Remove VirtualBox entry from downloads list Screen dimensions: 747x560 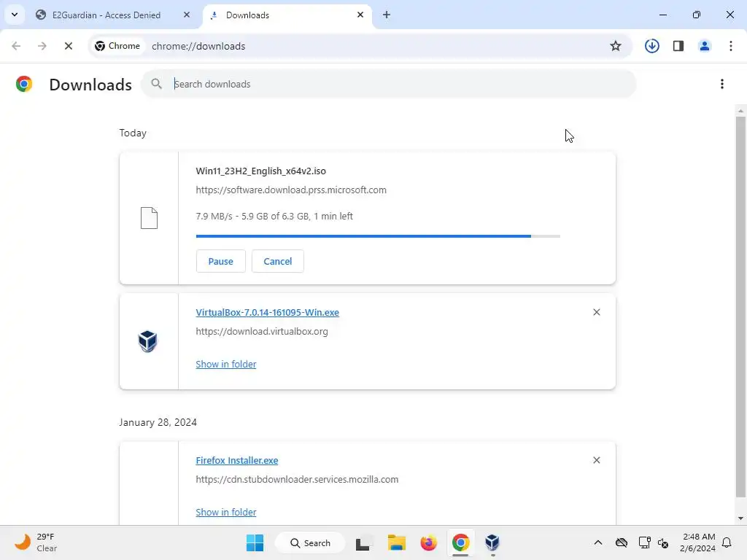click(597, 312)
